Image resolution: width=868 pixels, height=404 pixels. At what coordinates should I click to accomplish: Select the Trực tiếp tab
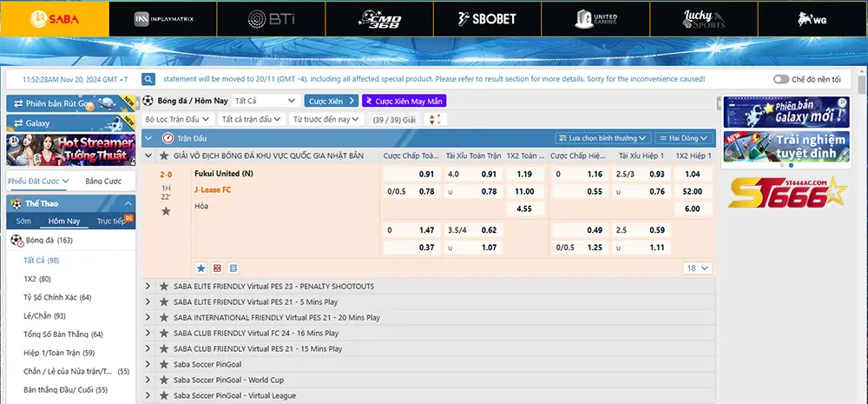[x=111, y=221]
